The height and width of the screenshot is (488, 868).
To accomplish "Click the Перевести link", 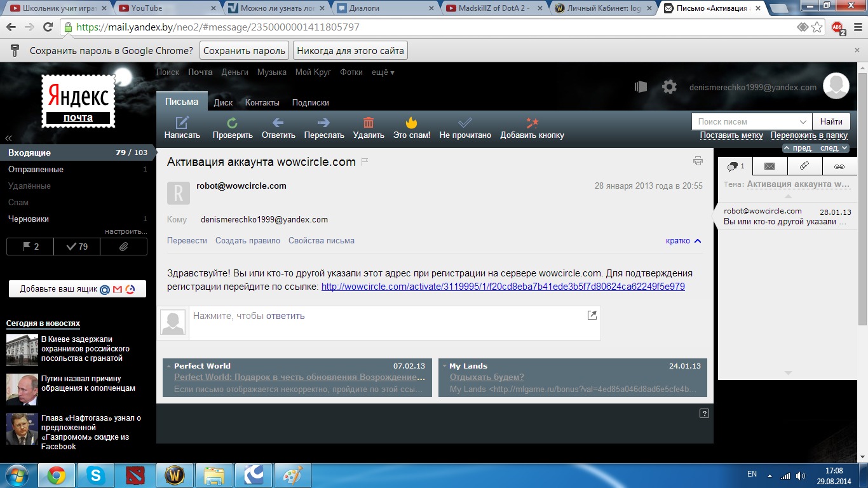I will pyautogui.click(x=187, y=241).
